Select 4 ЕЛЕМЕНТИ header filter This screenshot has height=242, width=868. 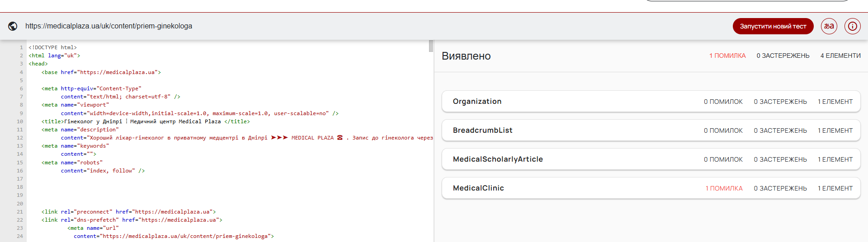click(840, 56)
